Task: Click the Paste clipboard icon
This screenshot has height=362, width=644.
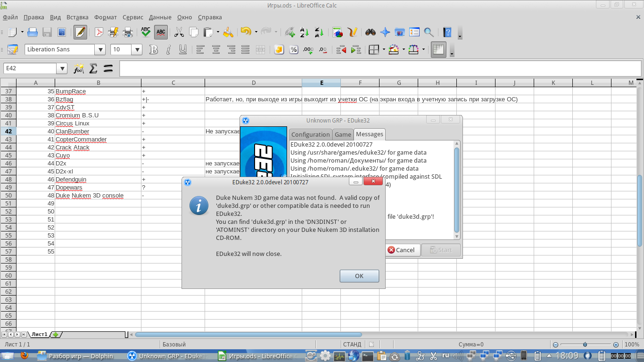Action: pyautogui.click(x=208, y=32)
